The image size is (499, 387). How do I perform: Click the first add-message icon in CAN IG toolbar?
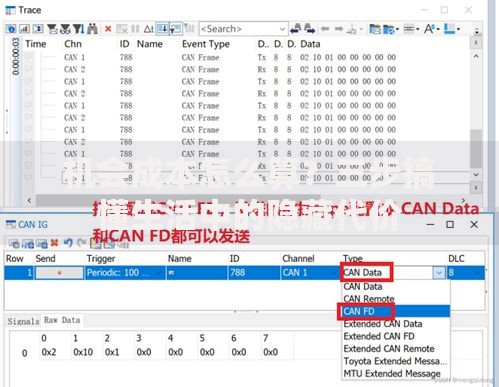pos(14,244)
